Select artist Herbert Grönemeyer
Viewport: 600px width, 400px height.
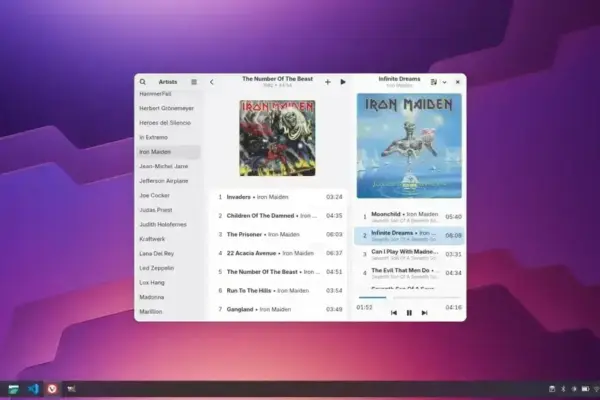pyautogui.click(x=168, y=108)
